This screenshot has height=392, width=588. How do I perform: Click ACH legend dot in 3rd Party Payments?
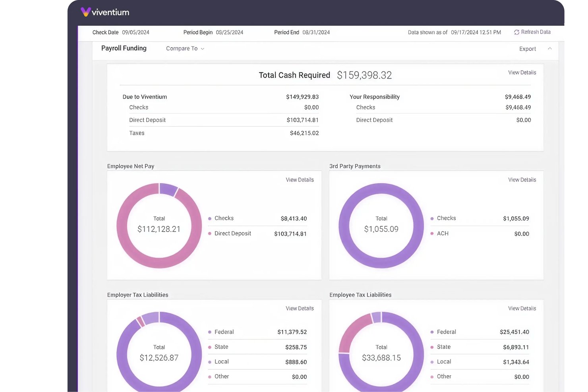tap(432, 234)
